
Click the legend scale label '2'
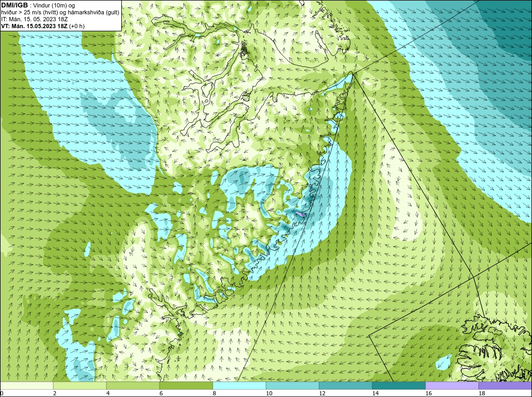pos(55,393)
